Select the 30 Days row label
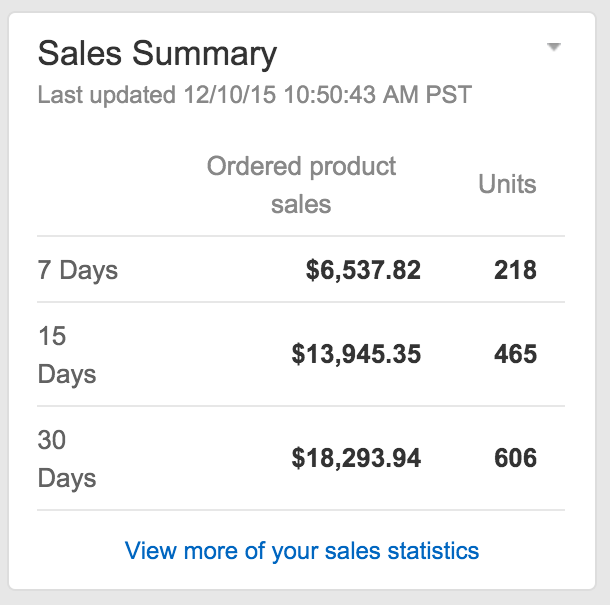 [66, 459]
